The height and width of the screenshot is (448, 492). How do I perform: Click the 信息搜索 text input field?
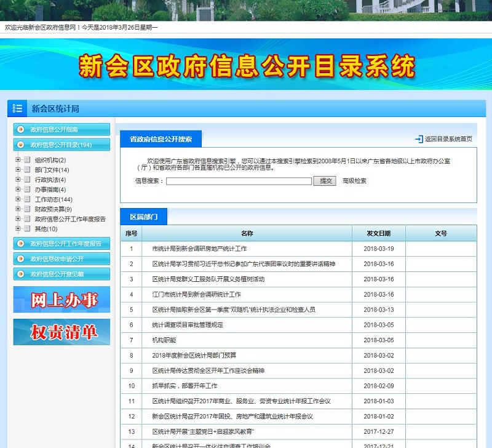[239, 181]
